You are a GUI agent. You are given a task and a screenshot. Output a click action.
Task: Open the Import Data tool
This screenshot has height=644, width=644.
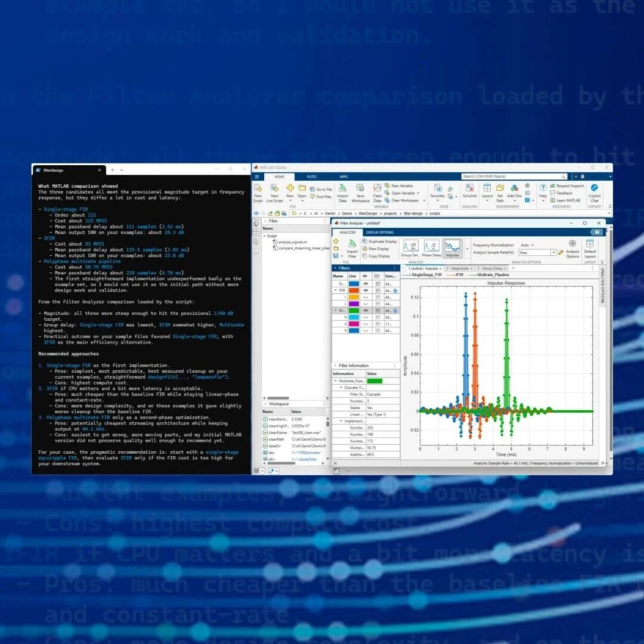pyautogui.click(x=342, y=192)
